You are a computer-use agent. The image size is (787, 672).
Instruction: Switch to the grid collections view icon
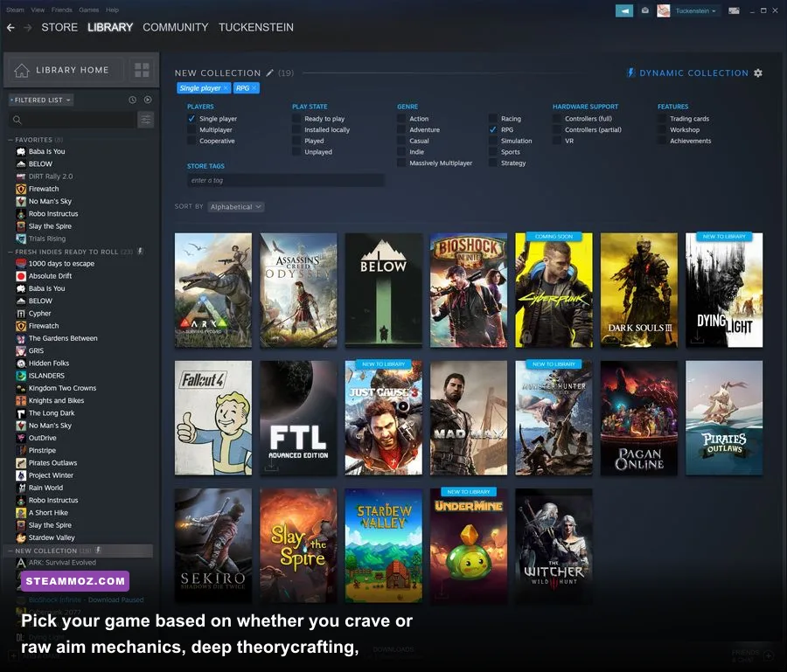[x=142, y=70]
